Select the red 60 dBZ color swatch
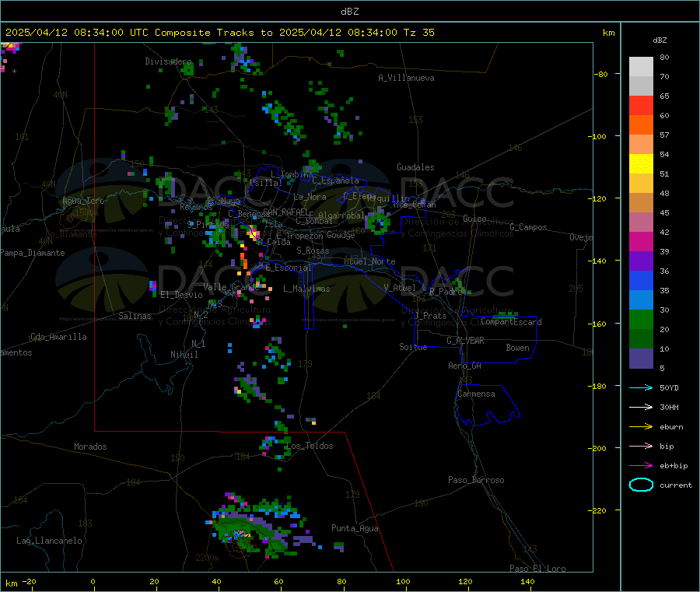 [x=641, y=105]
